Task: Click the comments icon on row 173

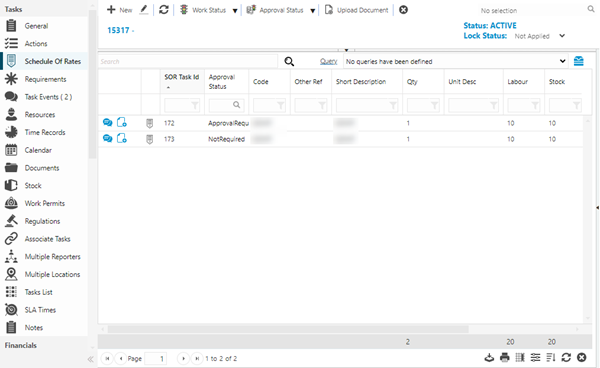Action: (x=108, y=138)
